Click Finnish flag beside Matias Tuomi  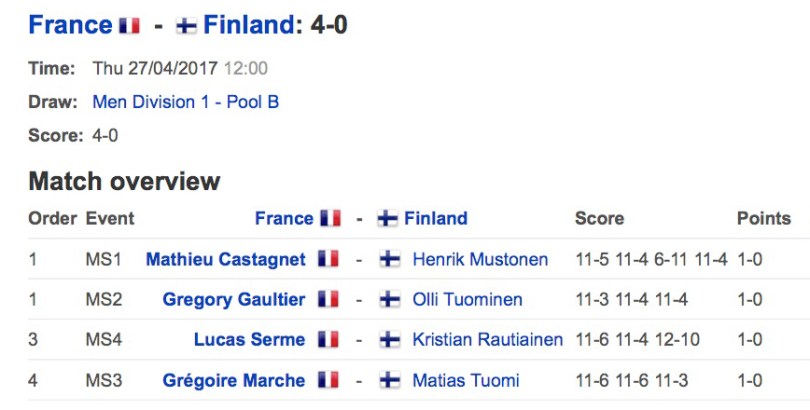(x=390, y=380)
